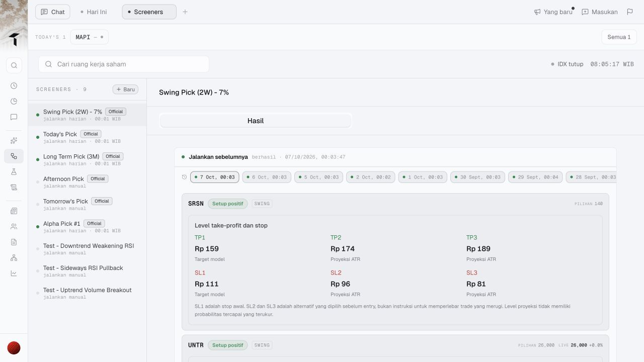Screen dimensions: 644x362
Task: Open the search icon in the sidebar
Action: [x=14, y=65]
